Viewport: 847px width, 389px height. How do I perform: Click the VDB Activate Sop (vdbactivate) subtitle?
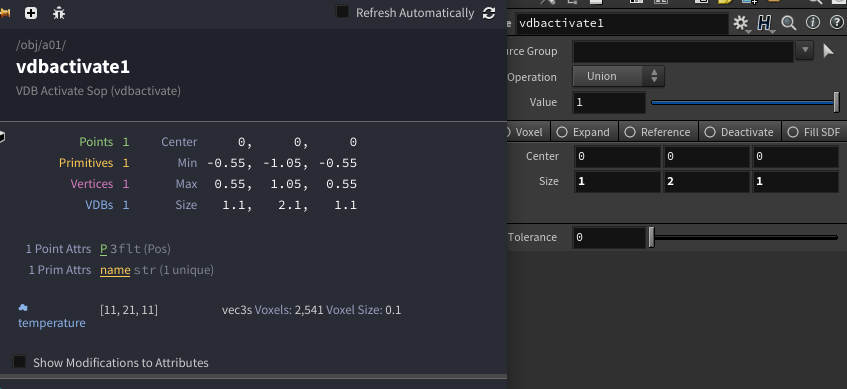[98, 91]
